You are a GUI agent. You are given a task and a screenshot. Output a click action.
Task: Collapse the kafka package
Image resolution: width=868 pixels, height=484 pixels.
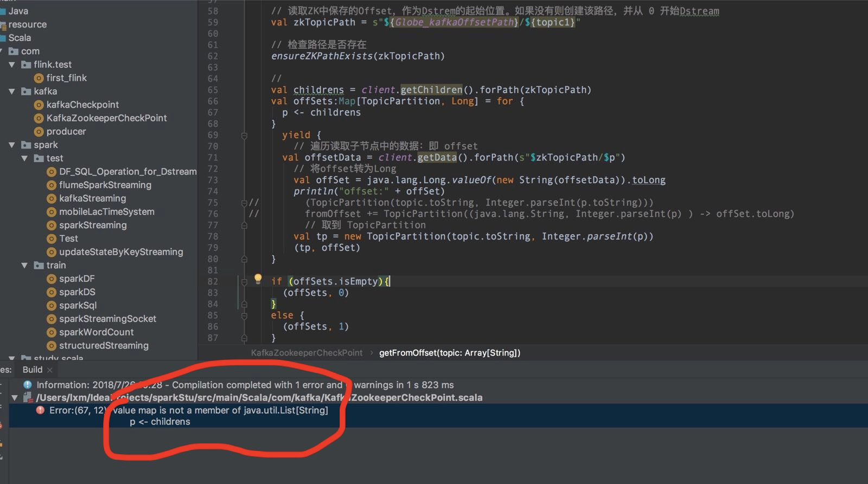point(12,91)
